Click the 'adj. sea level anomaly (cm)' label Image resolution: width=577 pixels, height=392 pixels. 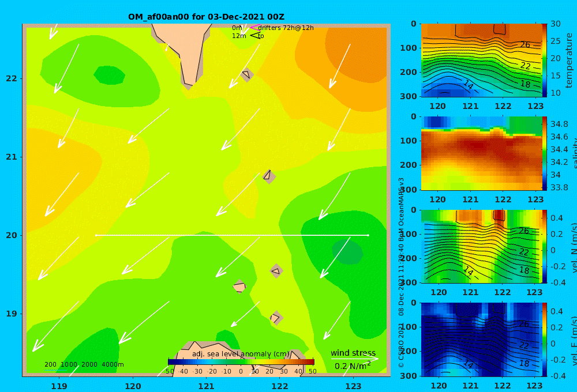pos(241,354)
